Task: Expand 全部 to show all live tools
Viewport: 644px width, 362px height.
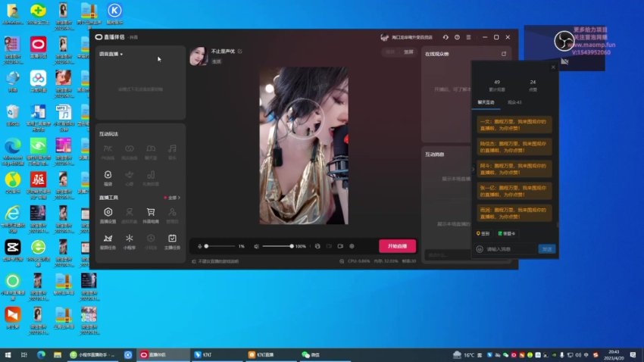Action: [174, 198]
